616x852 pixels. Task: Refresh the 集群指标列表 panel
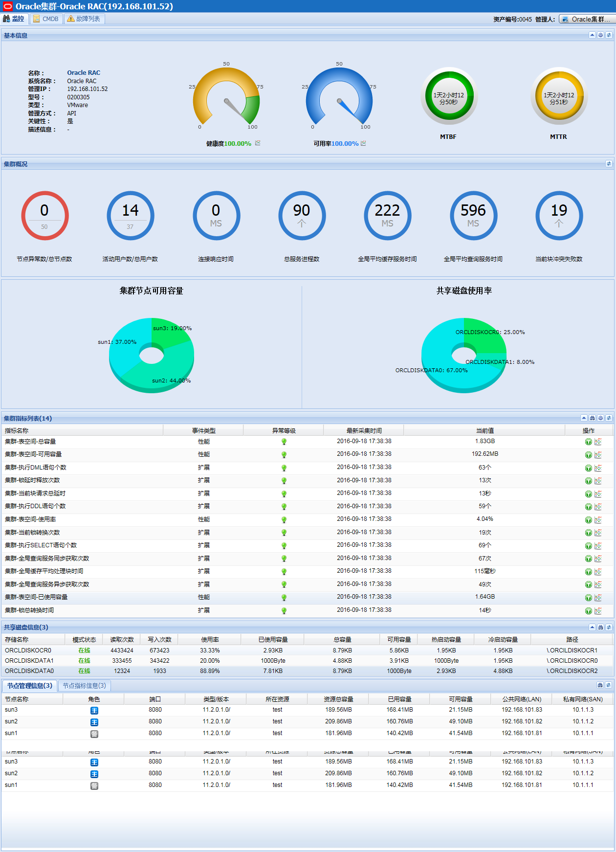pyautogui.click(x=609, y=418)
